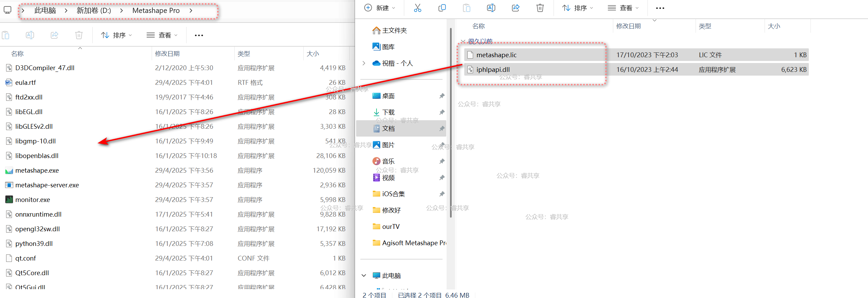Open more options ellipsis in left window
Image resolution: width=868 pixels, height=298 pixels.
199,35
